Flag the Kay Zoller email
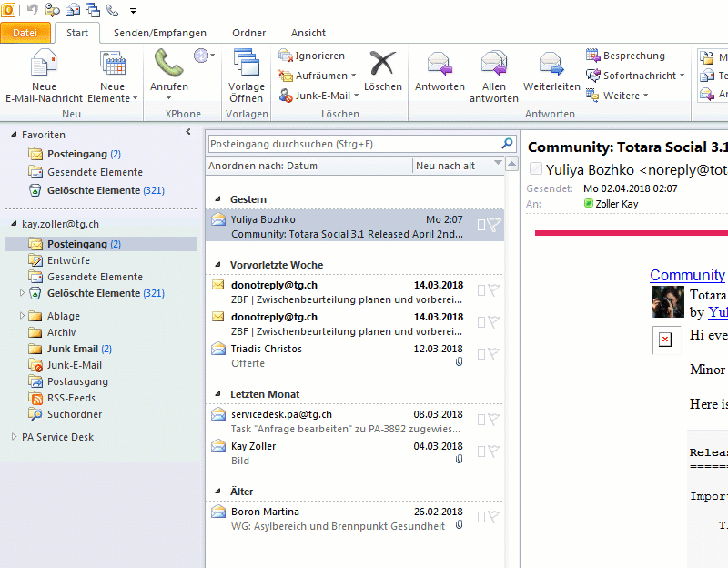This screenshot has width=728, height=568. [494, 451]
